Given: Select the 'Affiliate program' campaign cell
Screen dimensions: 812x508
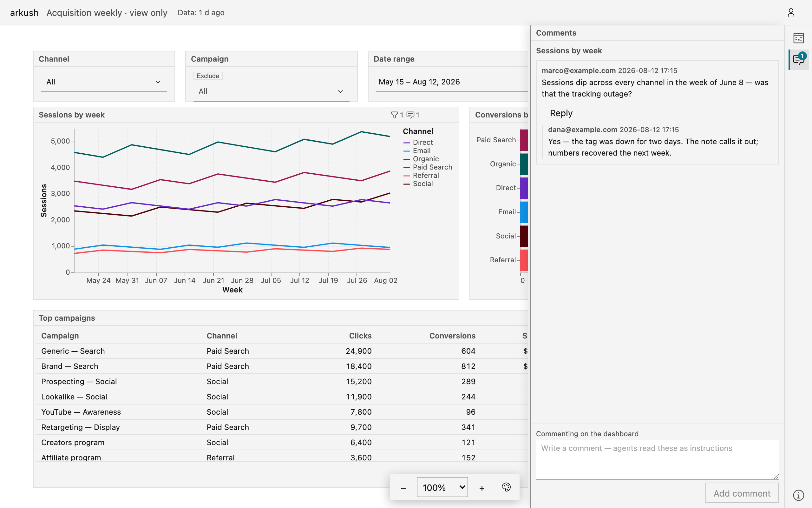Looking at the screenshot, I should coord(71,458).
